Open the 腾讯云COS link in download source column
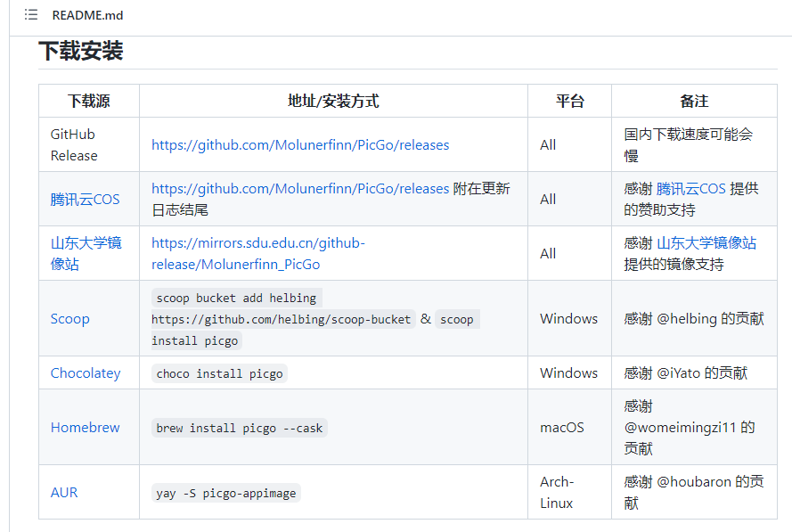This screenshot has width=792, height=532. 85,199
